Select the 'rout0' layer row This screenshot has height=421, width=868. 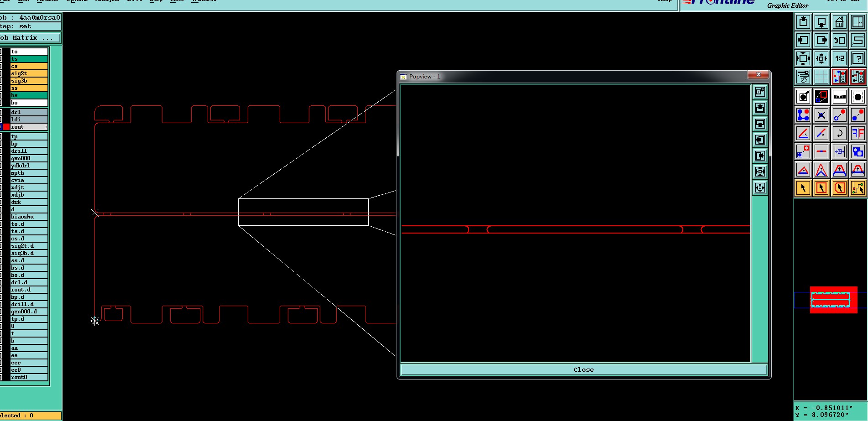coord(29,377)
